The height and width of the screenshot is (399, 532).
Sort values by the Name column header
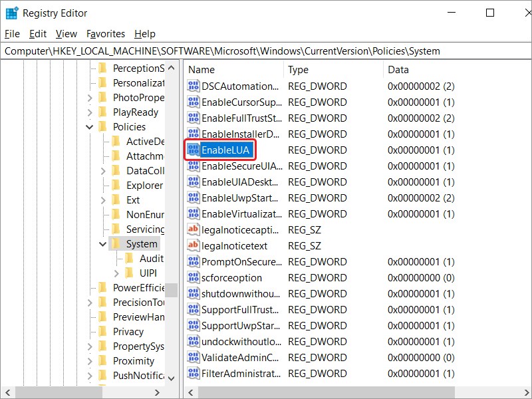(233, 70)
